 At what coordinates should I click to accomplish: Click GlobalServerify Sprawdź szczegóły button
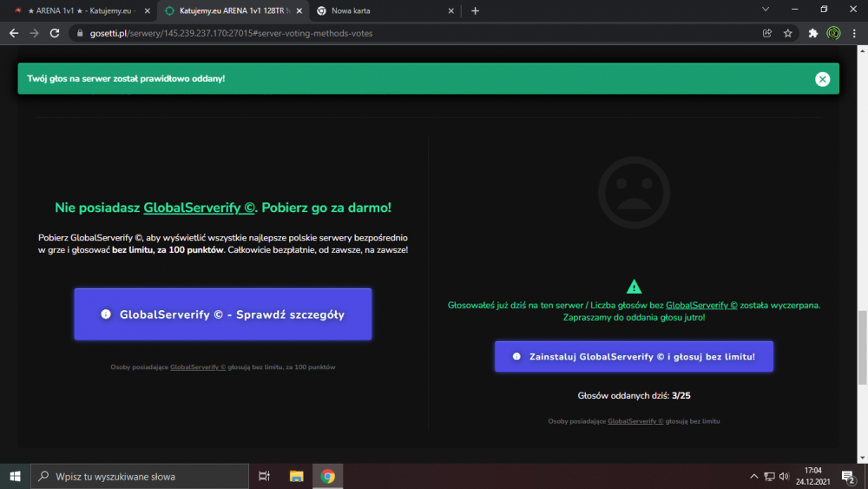(x=223, y=314)
